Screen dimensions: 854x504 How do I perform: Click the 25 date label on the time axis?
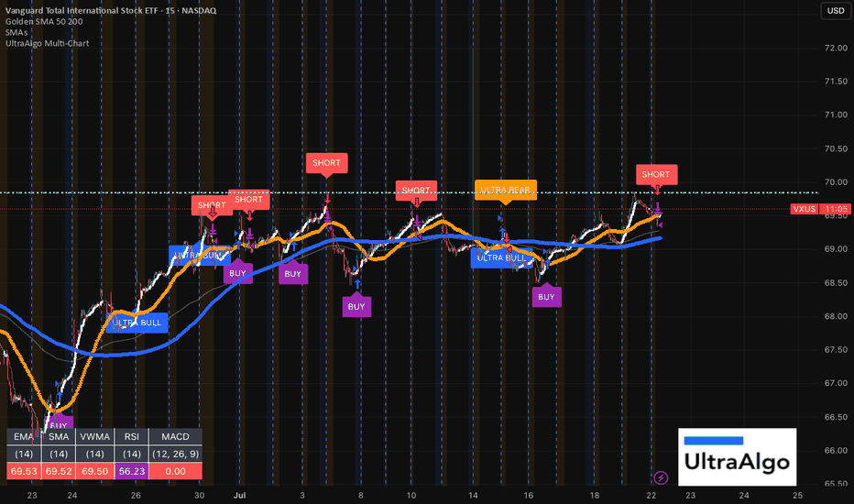pos(797,495)
